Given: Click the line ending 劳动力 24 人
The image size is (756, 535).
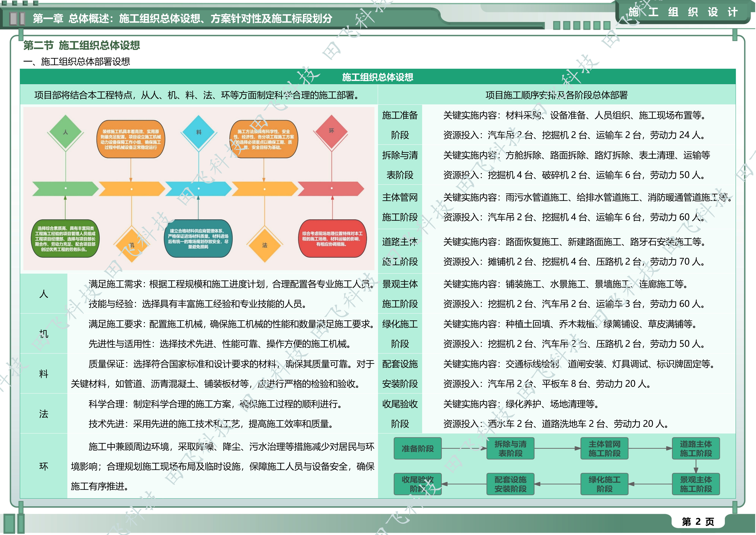Looking at the screenshot, I should click(x=574, y=135).
